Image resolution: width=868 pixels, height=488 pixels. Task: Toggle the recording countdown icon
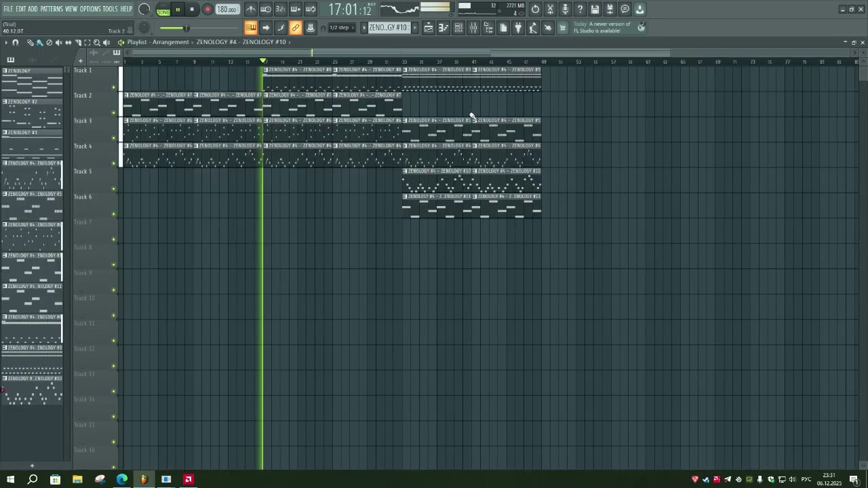pos(281,9)
